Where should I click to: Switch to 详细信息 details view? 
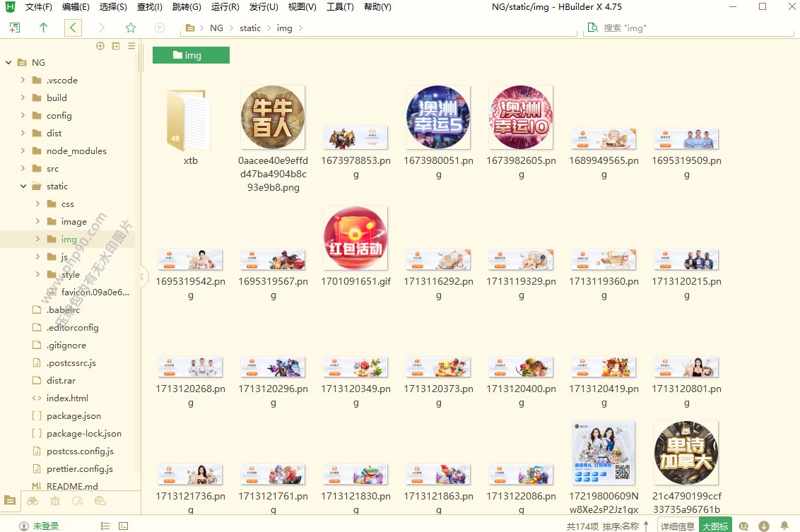click(677, 526)
